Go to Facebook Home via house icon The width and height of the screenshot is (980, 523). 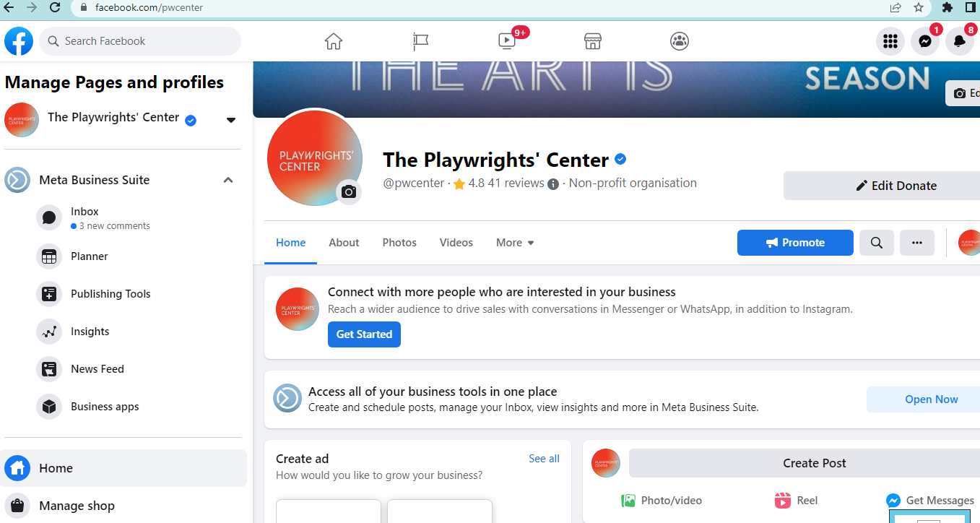333,41
